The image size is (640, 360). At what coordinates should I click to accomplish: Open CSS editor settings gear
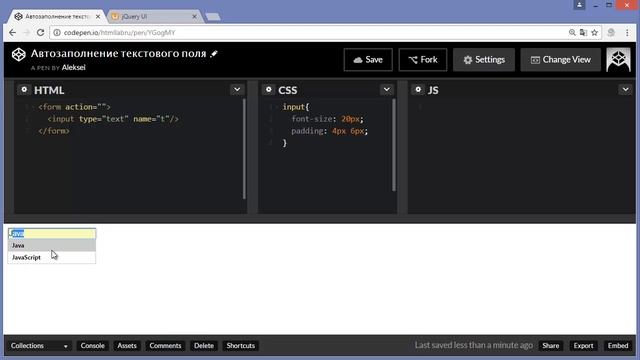(269, 89)
